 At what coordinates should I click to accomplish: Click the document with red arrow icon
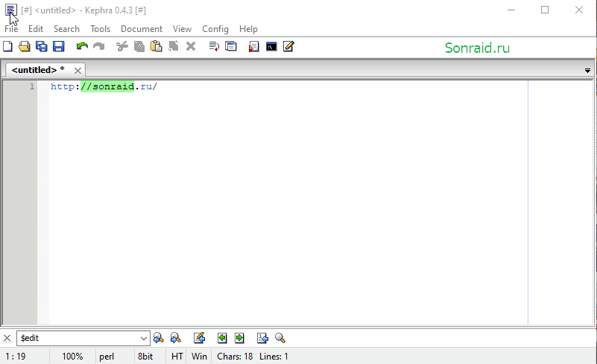[253, 46]
